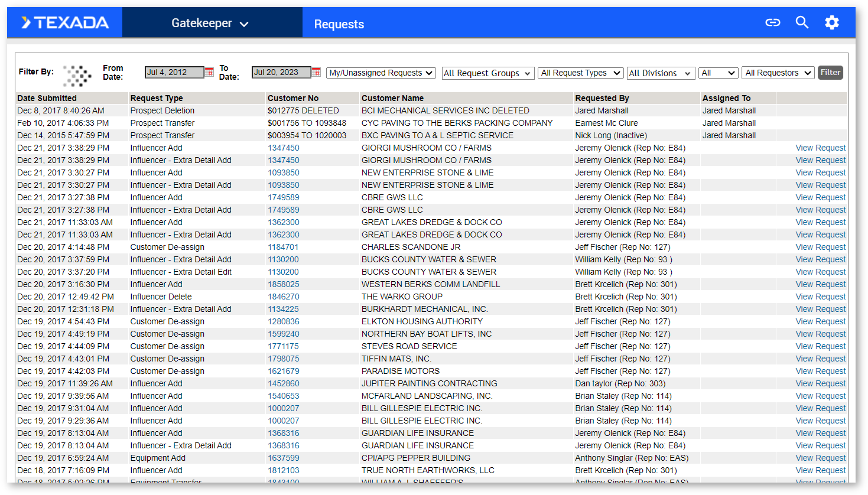Open customer number 1280836 link
The image size is (868, 495).
coord(284,321)
